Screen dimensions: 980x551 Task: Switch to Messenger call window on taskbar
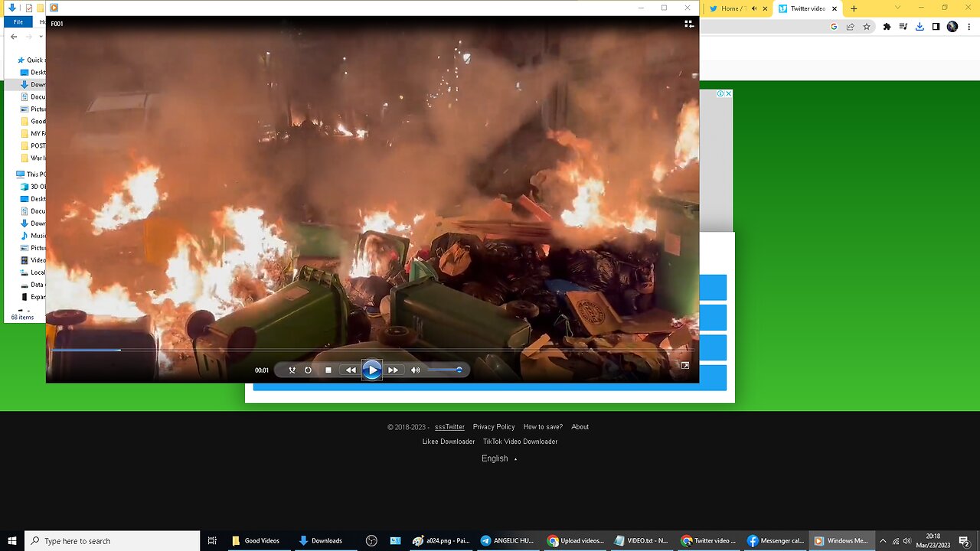click(776, 541)
